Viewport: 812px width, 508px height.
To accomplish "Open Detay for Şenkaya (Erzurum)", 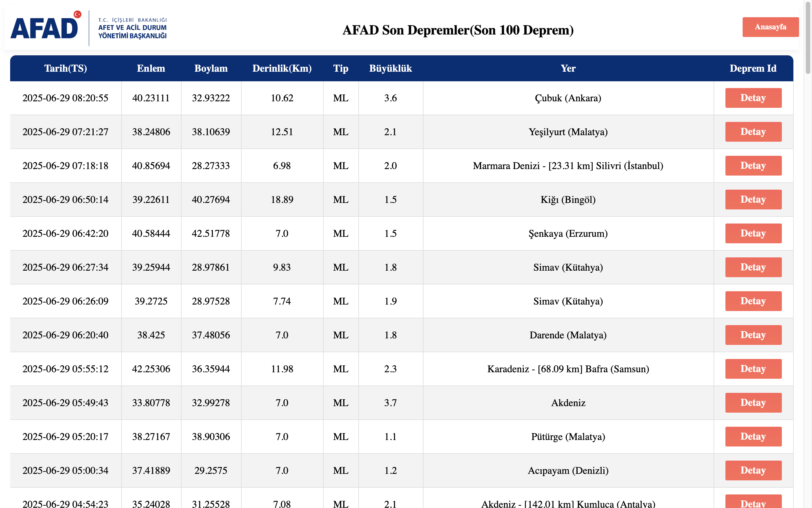I will 753,233.
